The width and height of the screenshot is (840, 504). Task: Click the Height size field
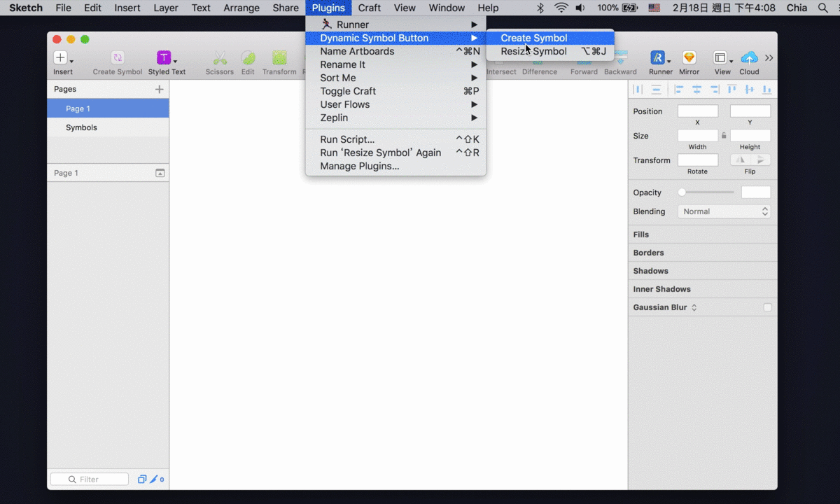(x=750, y=136)
